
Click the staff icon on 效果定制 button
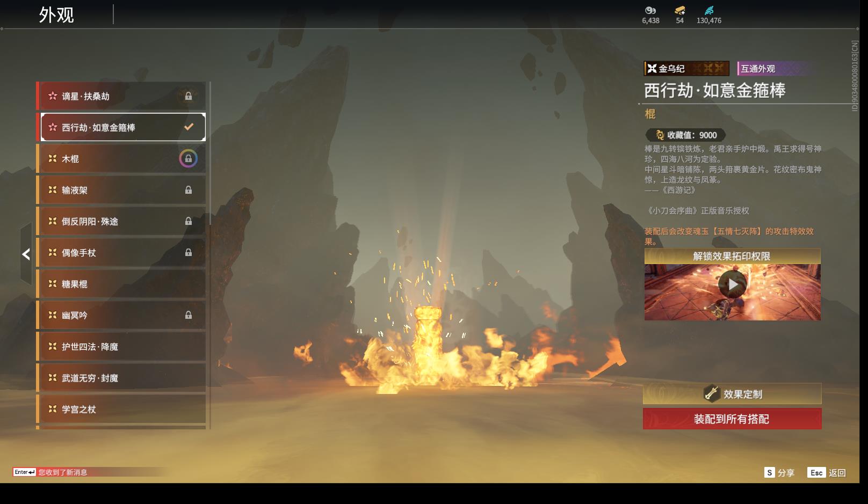pos(712,393)
